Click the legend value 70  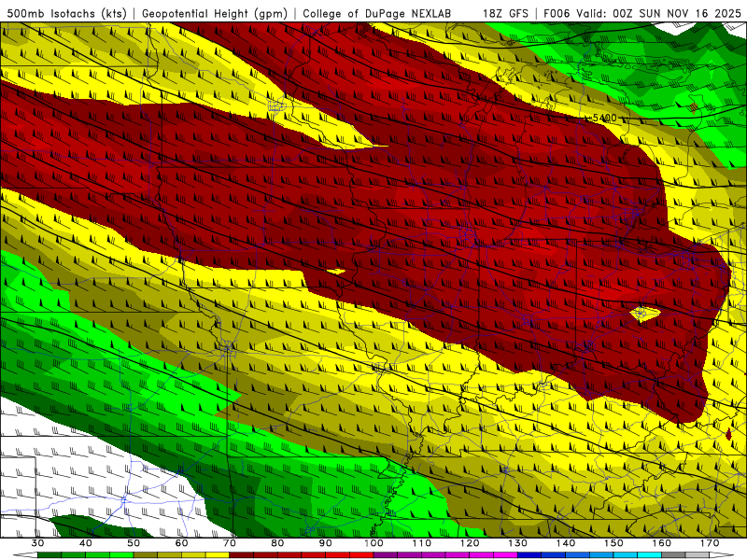click(x=230, y=543)
